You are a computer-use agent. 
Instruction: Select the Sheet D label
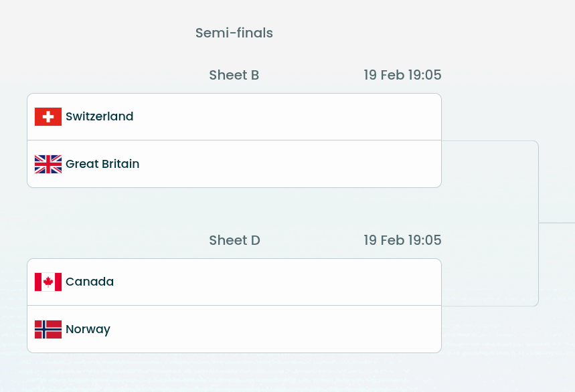click(x=234, y=240)
